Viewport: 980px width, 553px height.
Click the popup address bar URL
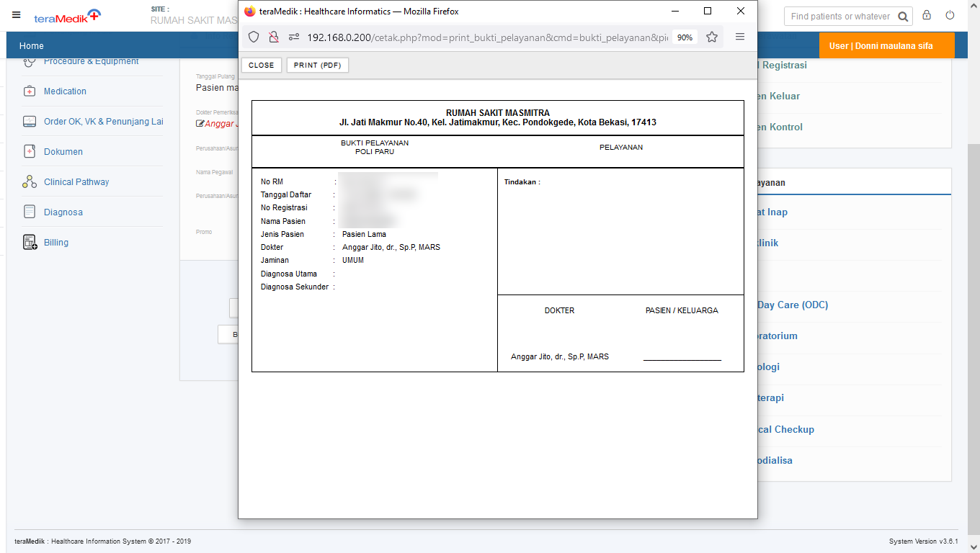pyautogui.click(x=486, y=37)
